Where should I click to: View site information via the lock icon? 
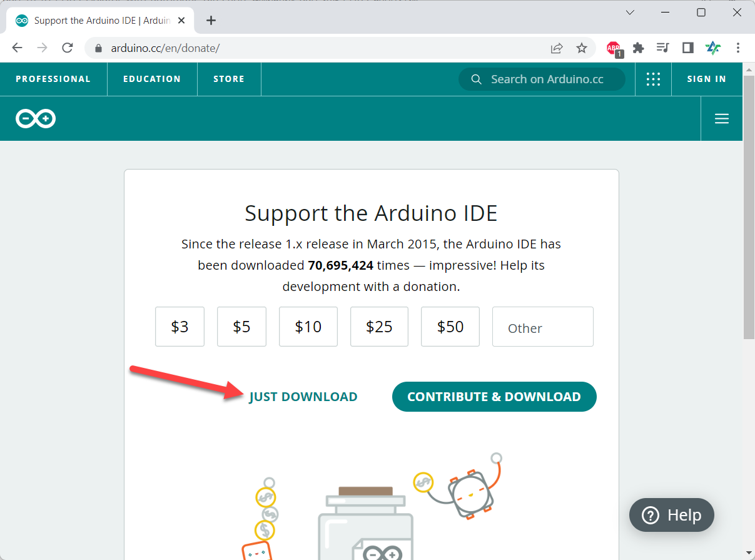point(98,48)
